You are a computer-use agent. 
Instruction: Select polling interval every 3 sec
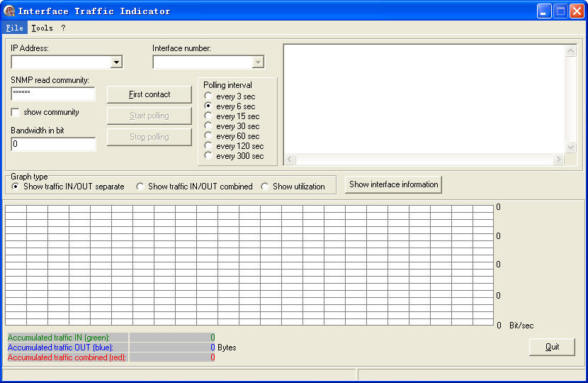208,96
